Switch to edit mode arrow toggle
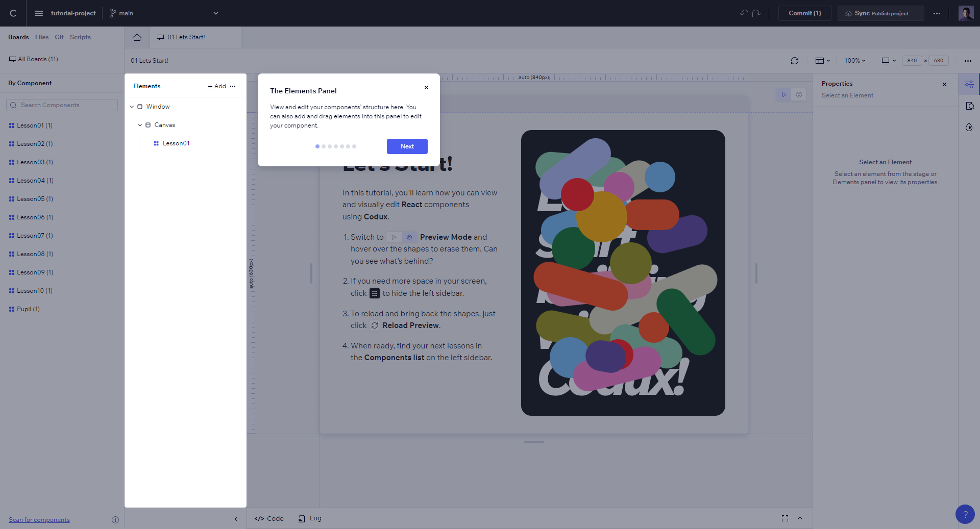Image resolution: width=980 pixels, height=529 pixels. 784,95
